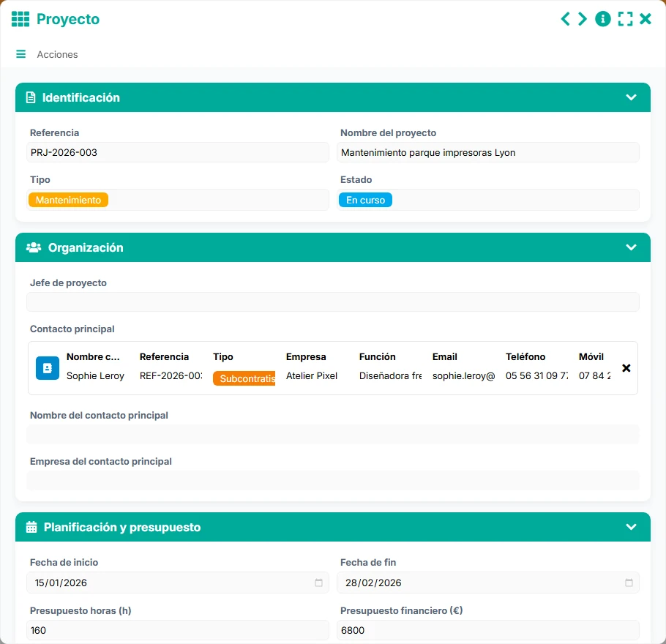Edit the Referencia field PRJ-2026-003
666x644 pixels.
pyautogui.click(x=178, y=152)
